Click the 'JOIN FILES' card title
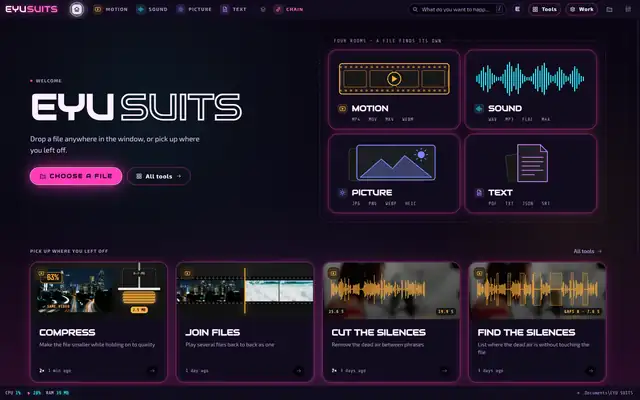Image resolution: width=640 pixels, height=400 pixels. (213, 332)
